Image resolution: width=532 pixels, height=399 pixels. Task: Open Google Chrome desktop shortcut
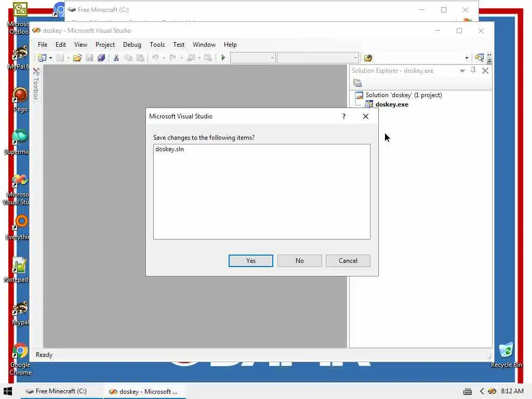pos(20,360)
